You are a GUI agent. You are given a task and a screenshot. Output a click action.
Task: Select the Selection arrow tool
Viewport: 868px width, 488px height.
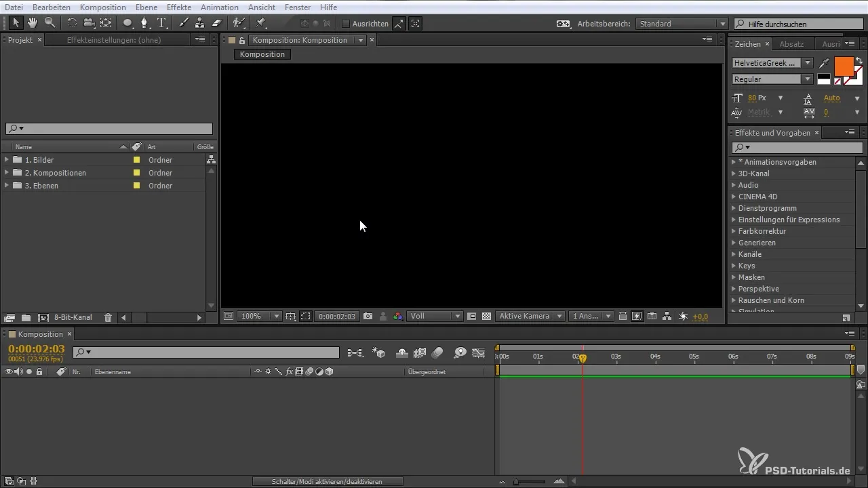(x=16, y=23)
